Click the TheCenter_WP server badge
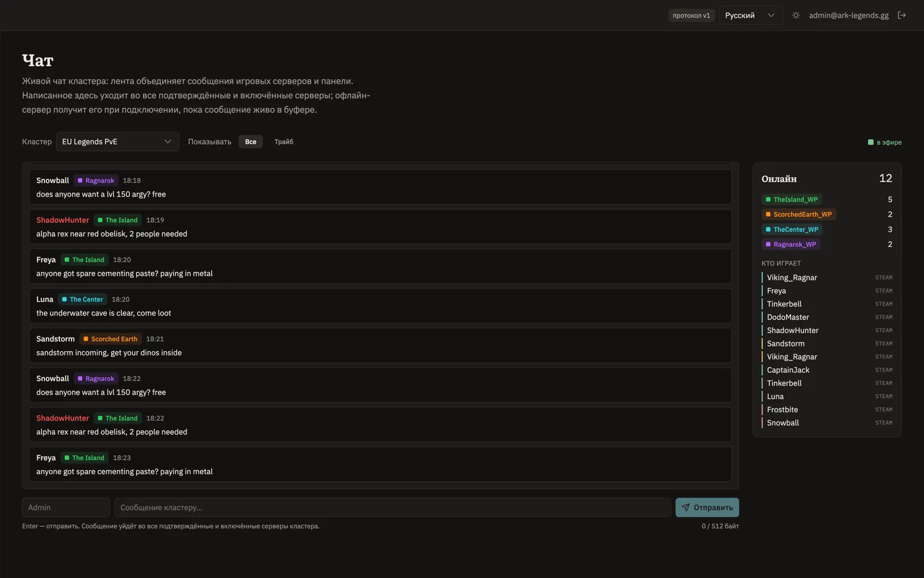Screen dimensions: 924x578 [x=792, y=229]
